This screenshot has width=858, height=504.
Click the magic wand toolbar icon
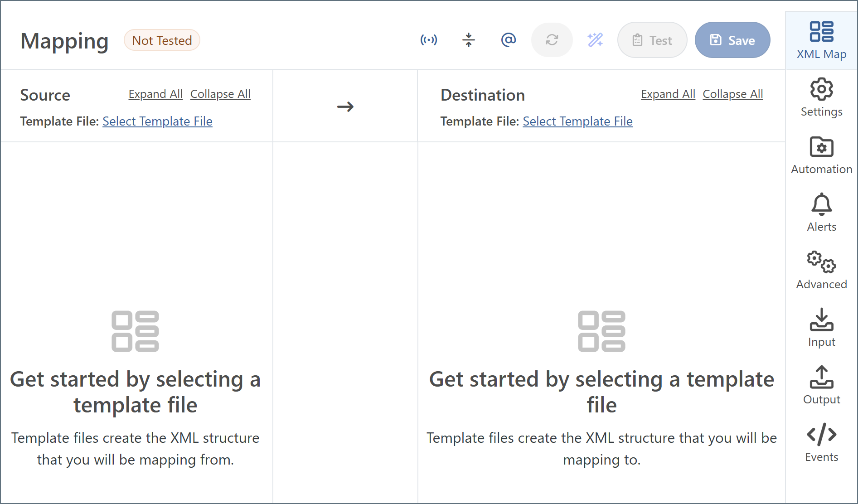595,40
